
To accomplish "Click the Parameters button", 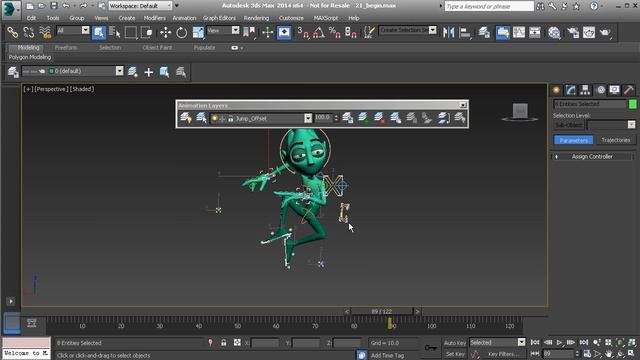I will pyautogui.click(x=573, y=140).
